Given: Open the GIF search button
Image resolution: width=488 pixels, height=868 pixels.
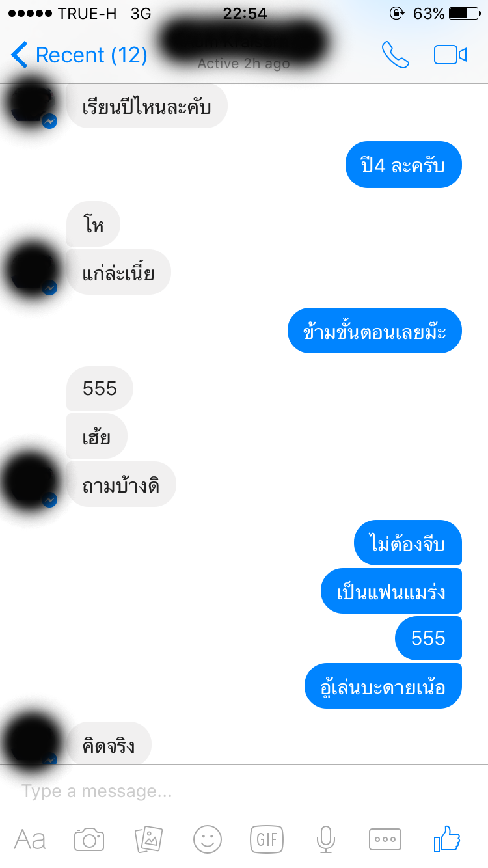Looking at the screenshot, I should pyautogui.click(x=267, y=839).
